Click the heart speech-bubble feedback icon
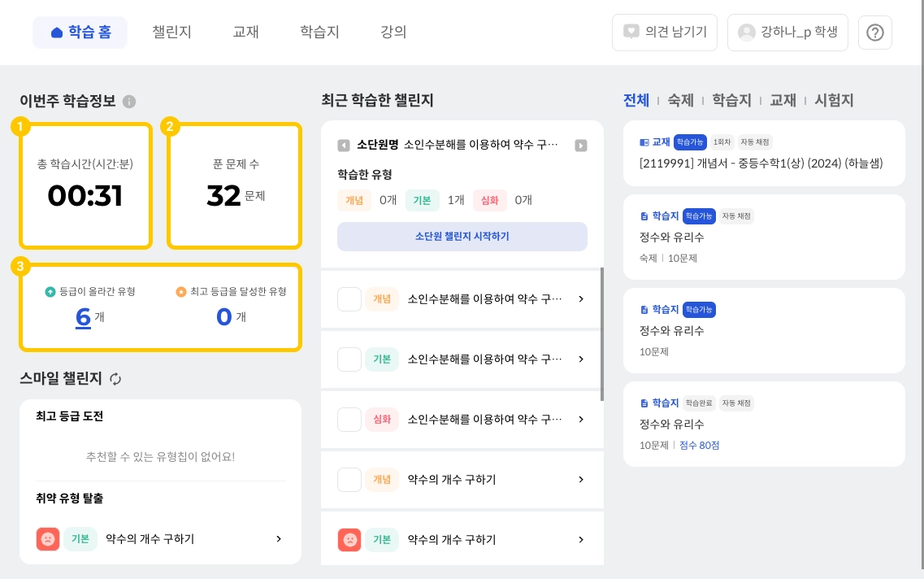Image resolution: width=924 pixels, height=579 pixels. 631,33
